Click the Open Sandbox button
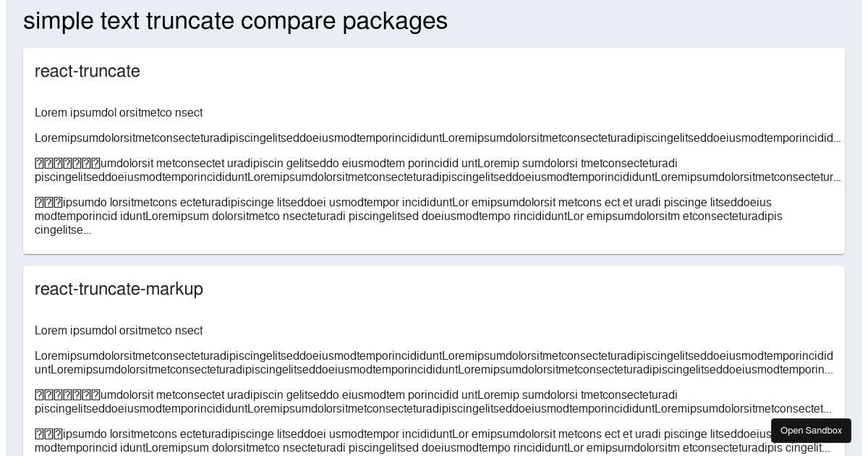 pos(811,431)
